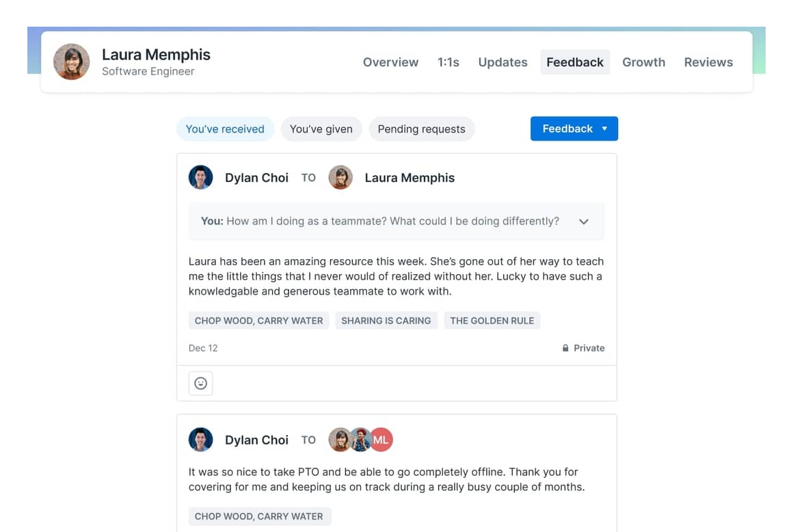The width and height of the screenshot is (793, 532).
Task: Click Software Engineer job title
Action: point(148,71)
